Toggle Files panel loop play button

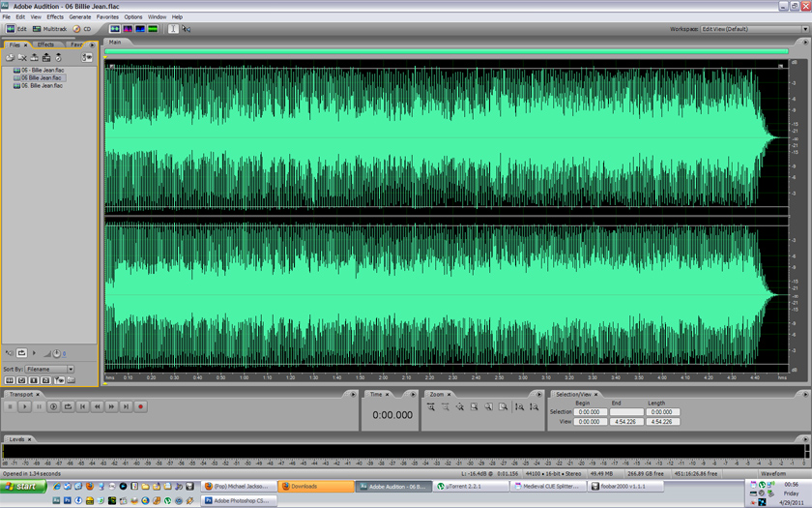pyautogui.click(x=21, y=353)
